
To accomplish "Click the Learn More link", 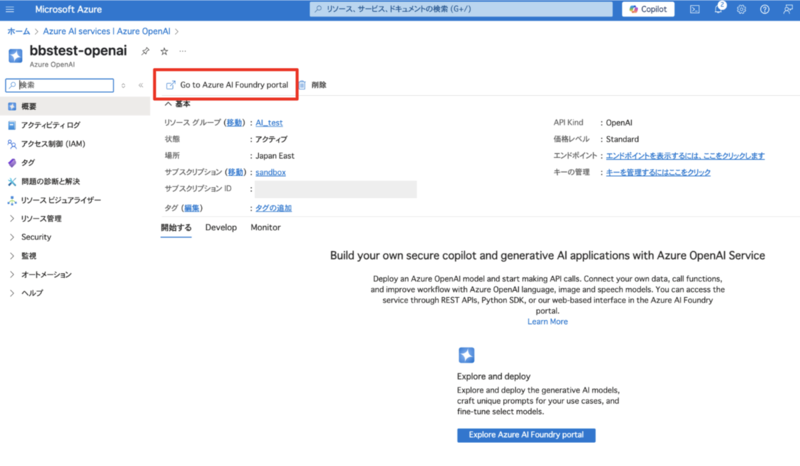I will 547,322.
